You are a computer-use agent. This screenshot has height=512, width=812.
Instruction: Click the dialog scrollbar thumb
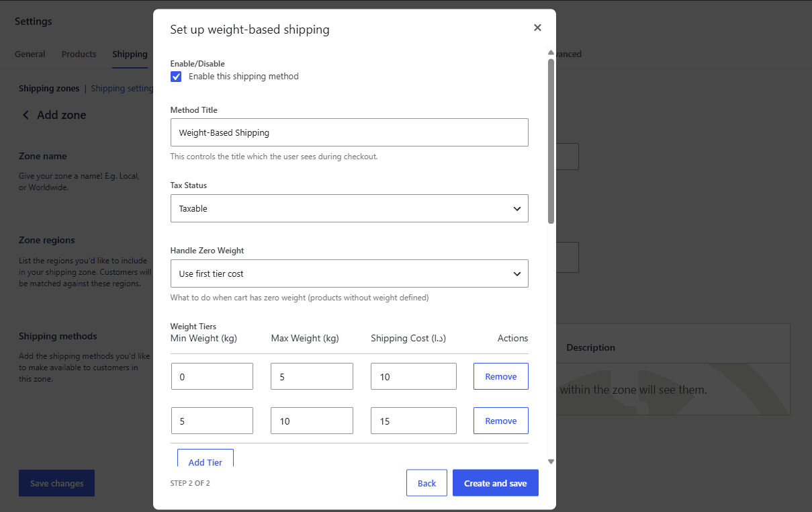pyautogui.click(x=551, y=141)
